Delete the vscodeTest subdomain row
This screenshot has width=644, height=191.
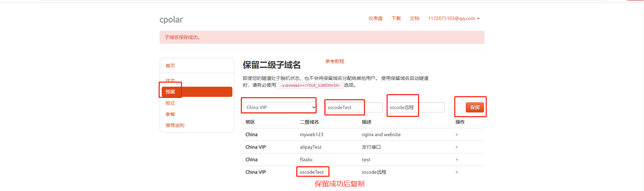click(457, 172)
